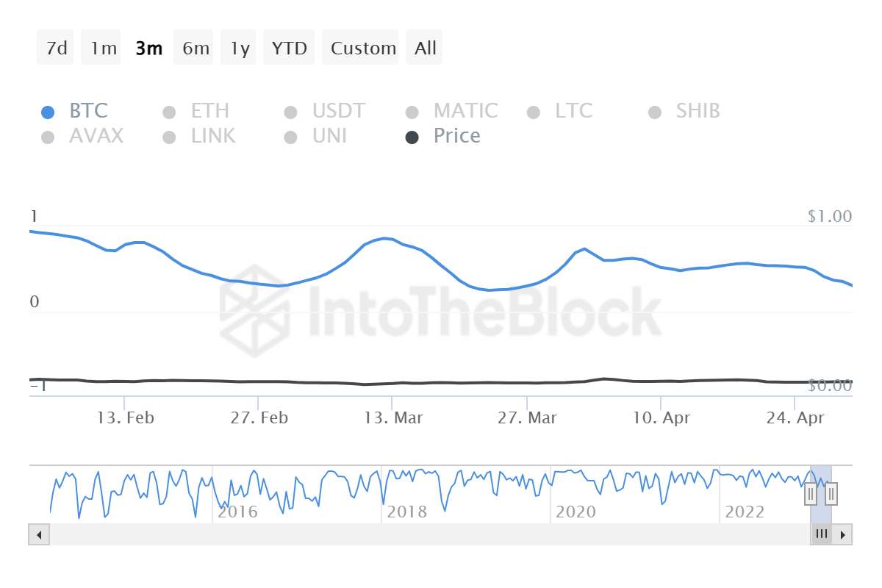Enable the USDT series dot
Viewport: 882px width, 588px height.
click(291, 112)
